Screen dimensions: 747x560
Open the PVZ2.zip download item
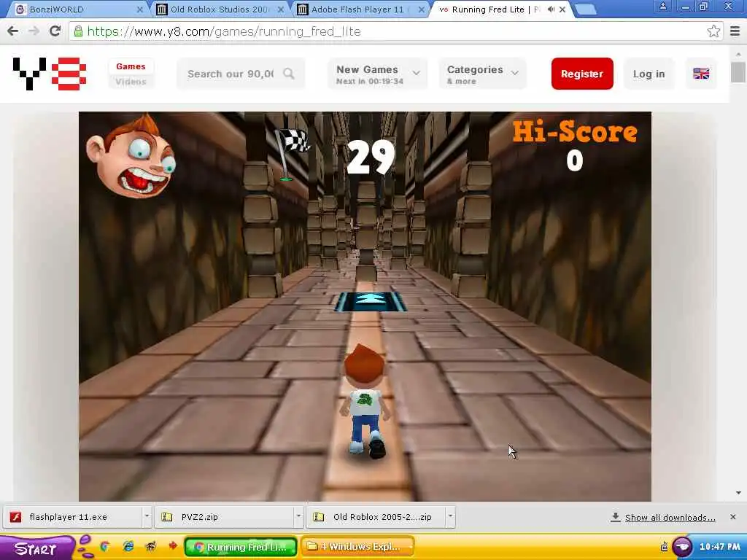[224, 517]
